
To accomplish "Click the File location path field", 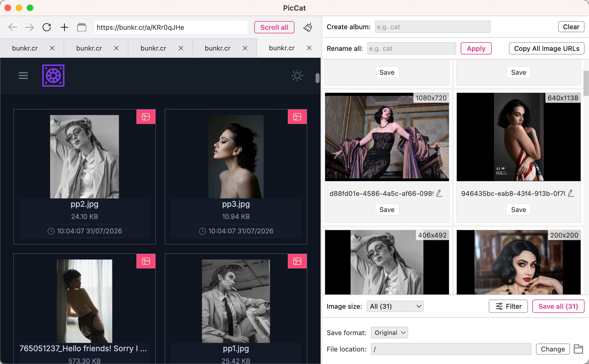I will pos(451,349).
